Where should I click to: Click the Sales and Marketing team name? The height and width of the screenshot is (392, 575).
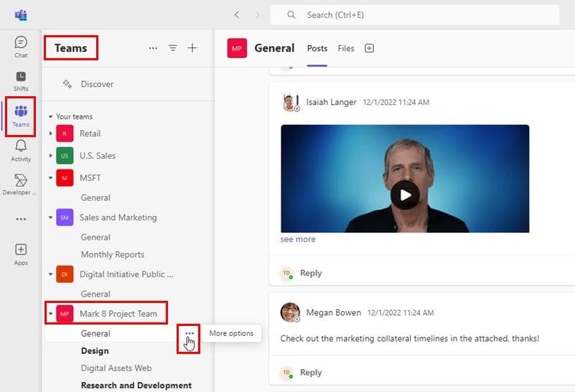(118, 218)
